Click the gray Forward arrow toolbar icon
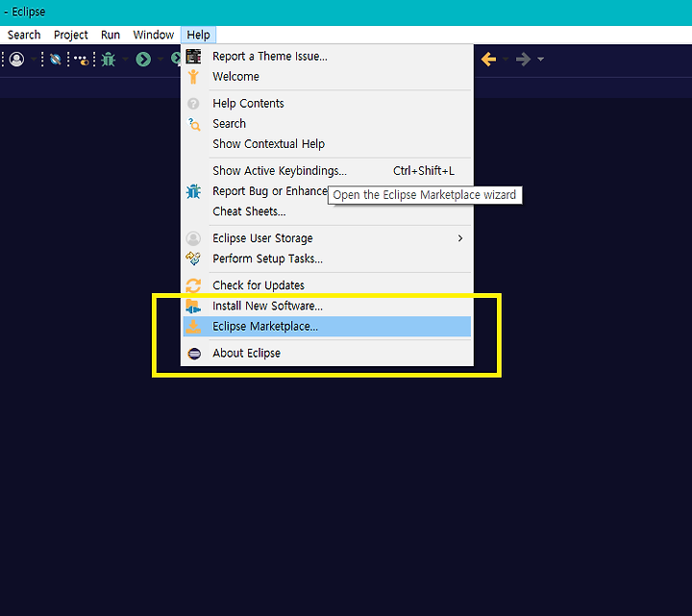 coord(524,60)
